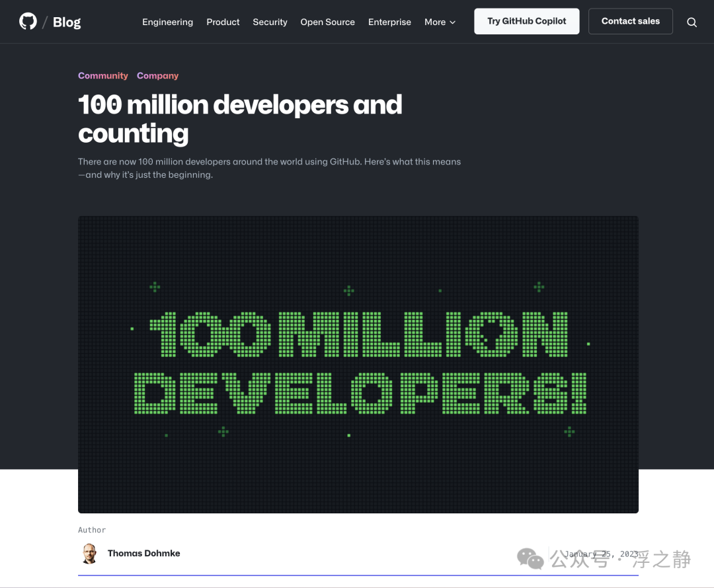The image size is (714, 588).
Task: Open the Open Source section
Action: [x=327, y=22]
